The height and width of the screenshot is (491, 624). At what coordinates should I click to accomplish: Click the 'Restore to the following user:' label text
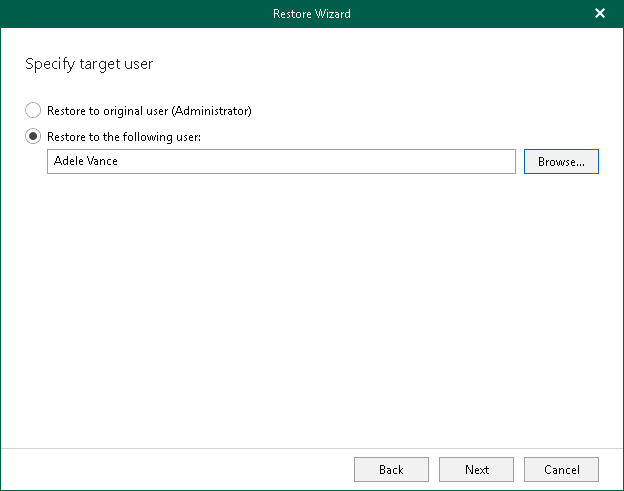click(124, 137)
